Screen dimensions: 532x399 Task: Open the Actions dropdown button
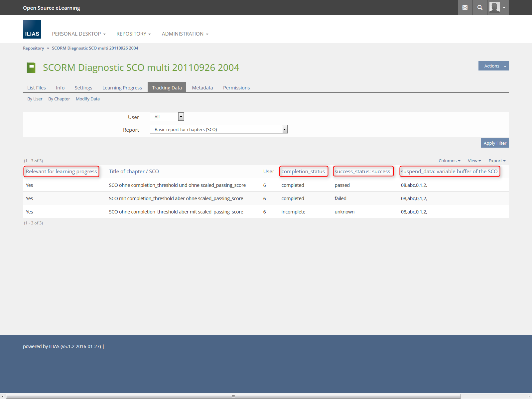[x=493, y=66]
